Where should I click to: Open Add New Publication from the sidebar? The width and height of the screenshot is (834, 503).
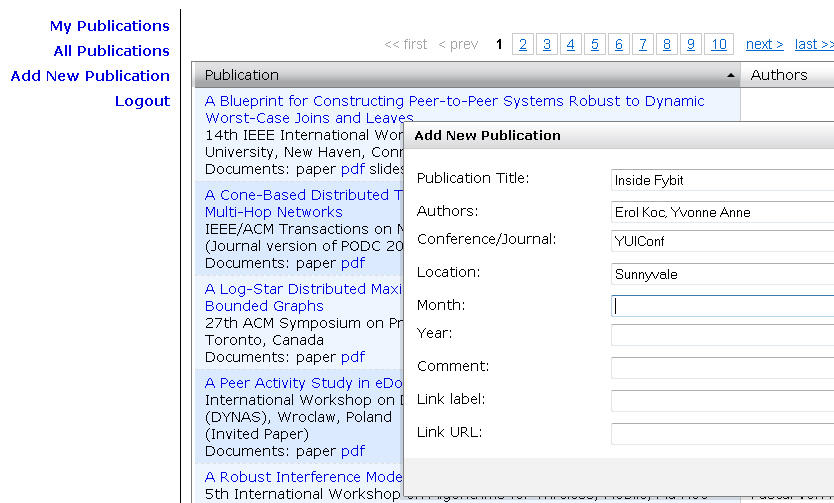[90, 76]
